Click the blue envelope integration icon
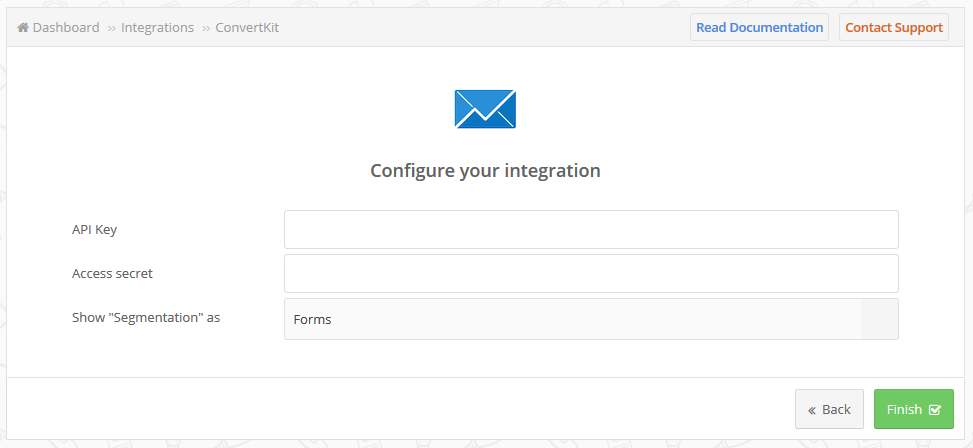The width and height of the screenshot is (973, 448). (x=485, y=109)
